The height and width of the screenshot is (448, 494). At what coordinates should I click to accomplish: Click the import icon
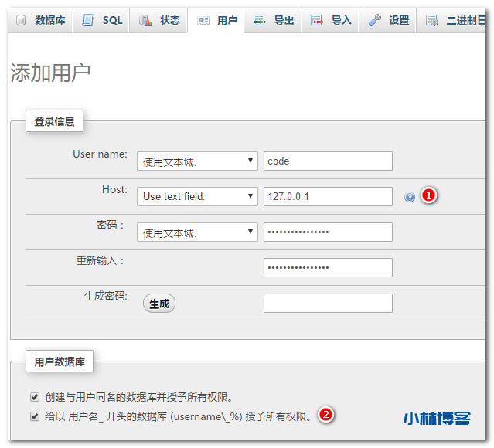317,20
